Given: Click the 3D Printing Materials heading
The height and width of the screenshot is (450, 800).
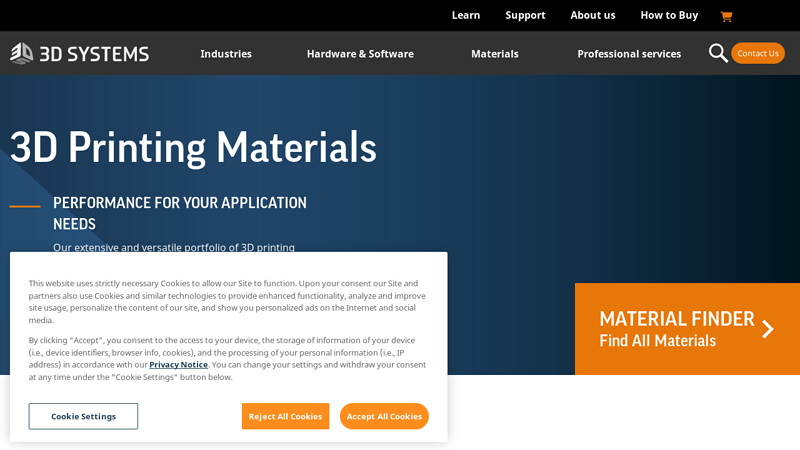Looking at the screenshot, I should 193,147.
